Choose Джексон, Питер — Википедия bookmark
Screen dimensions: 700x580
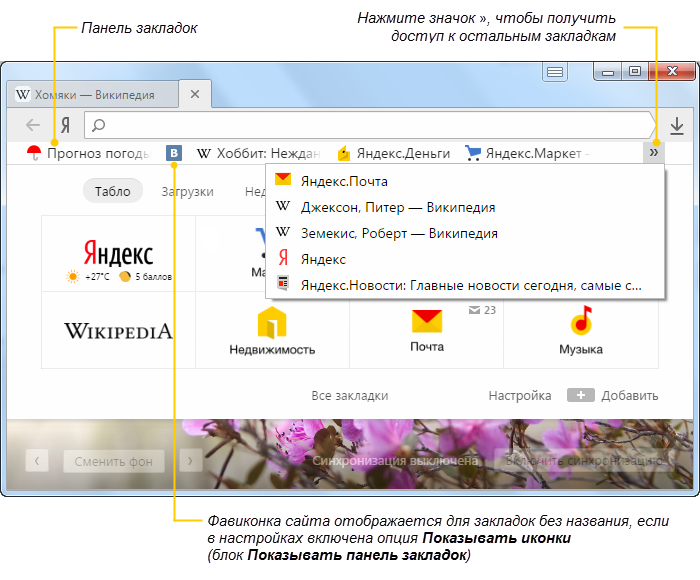(x=465, y=207)
